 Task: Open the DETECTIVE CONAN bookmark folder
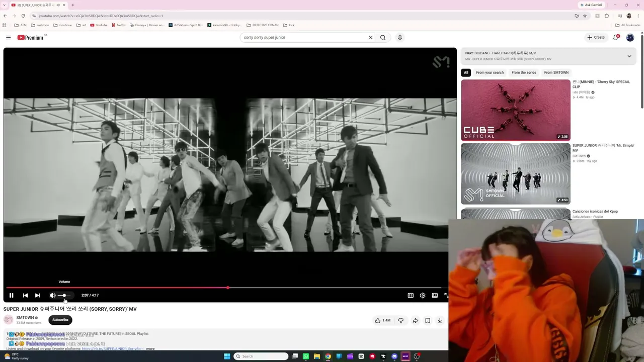262,25
